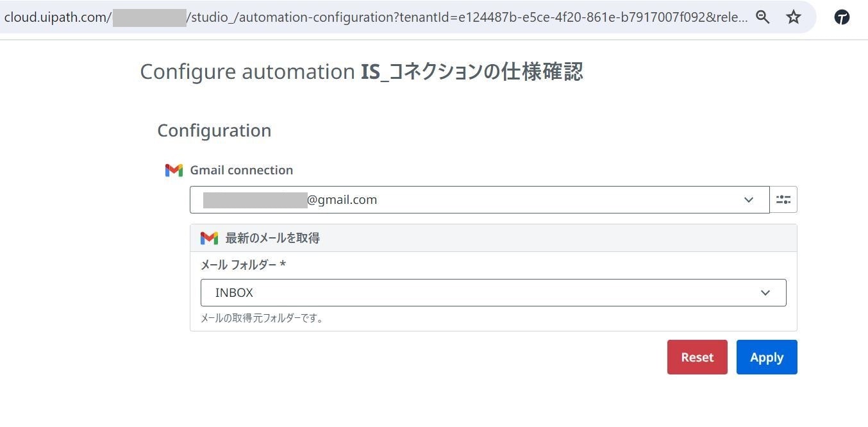Click the chevron on the INBOX field

click(765, 292)
